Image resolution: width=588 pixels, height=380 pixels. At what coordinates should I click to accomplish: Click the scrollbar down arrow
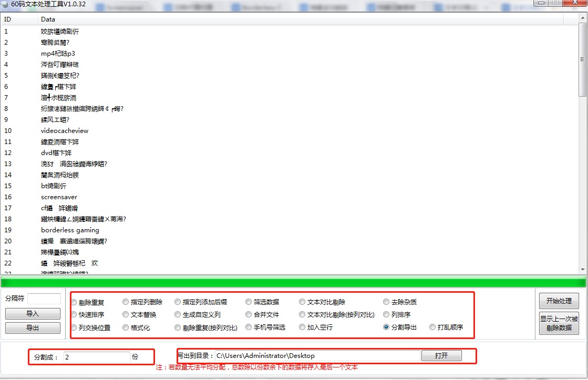[x=582, y=269]
